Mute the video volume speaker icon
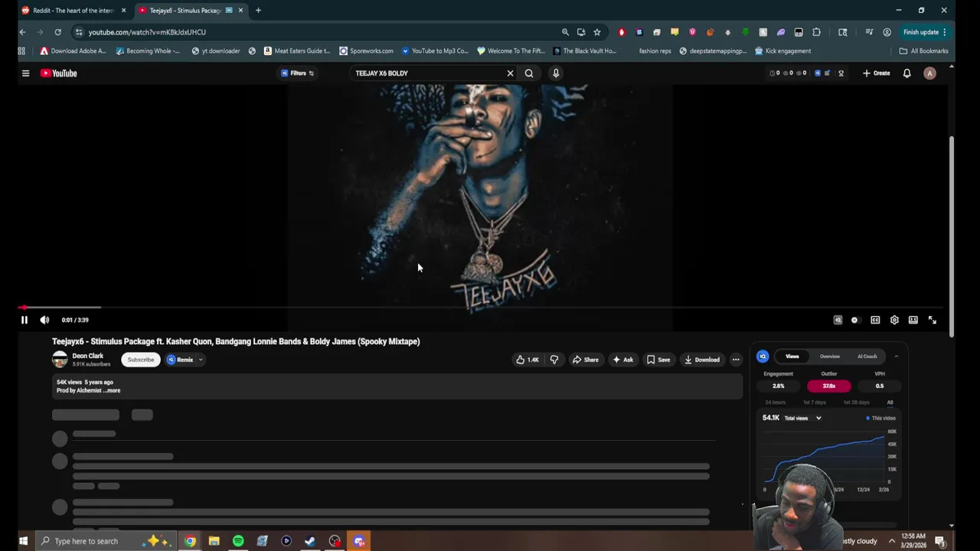 [x=44, y=320]
